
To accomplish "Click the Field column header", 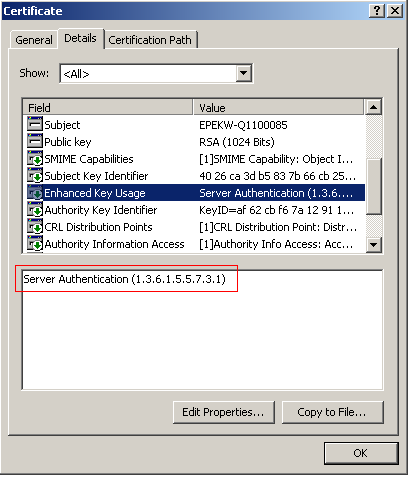I will tap(108, 107).
